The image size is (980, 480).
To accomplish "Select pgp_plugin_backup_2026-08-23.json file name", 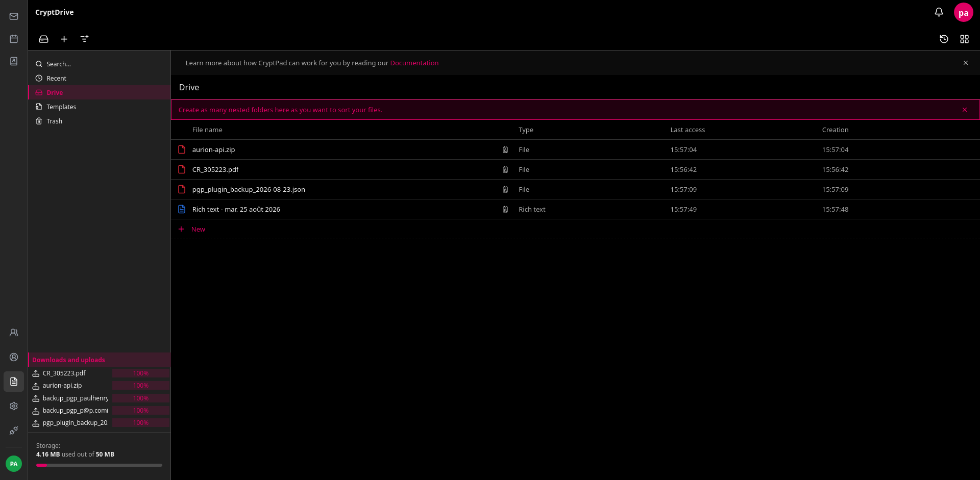I will click(x=249, y=189).
